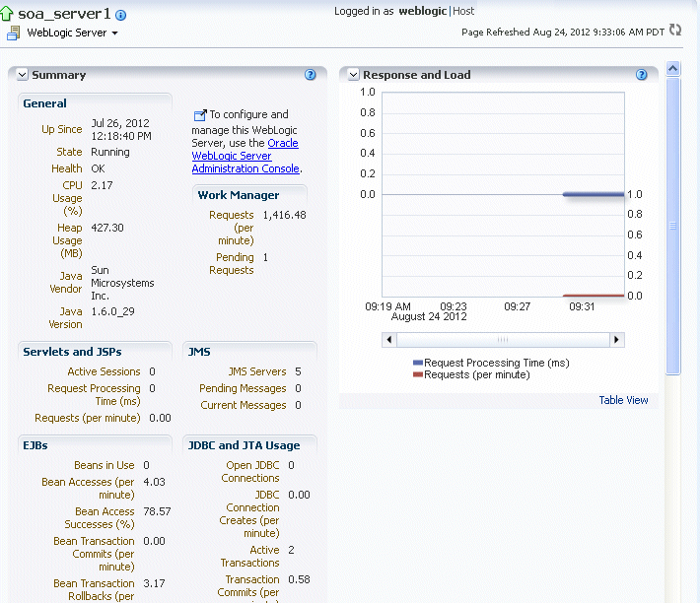Open help for Response and Load panel
This screenshot has height=603, width=700.
(x=642, y=75)
